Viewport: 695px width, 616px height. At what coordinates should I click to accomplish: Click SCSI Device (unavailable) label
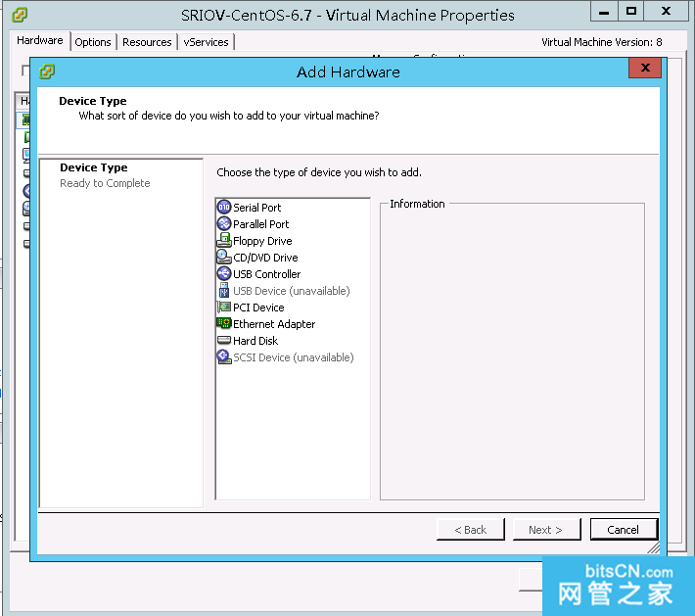pos(294,357)
